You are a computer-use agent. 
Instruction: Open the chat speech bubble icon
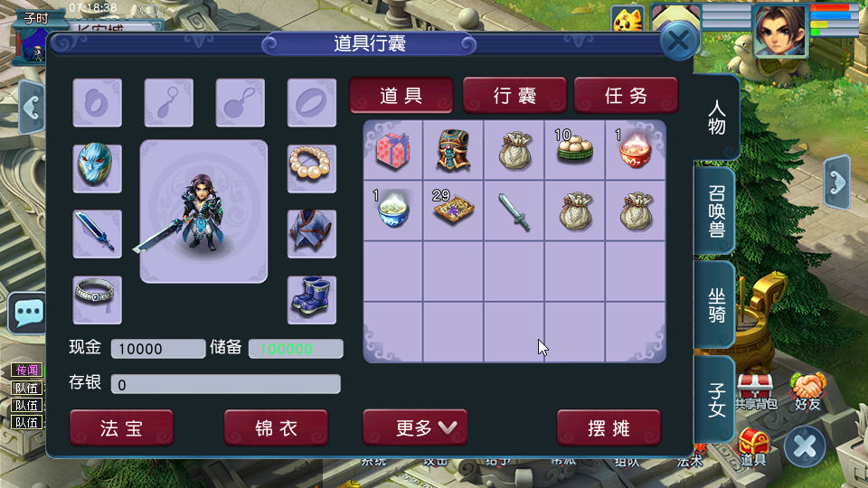pyautogui.click(x=28, y=314)
